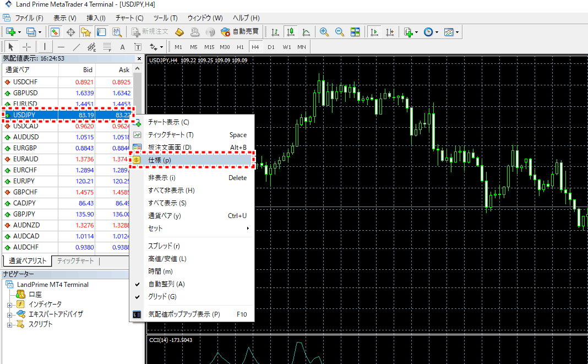Open the indicators list dropdown arrow

(x=417, y=32)
